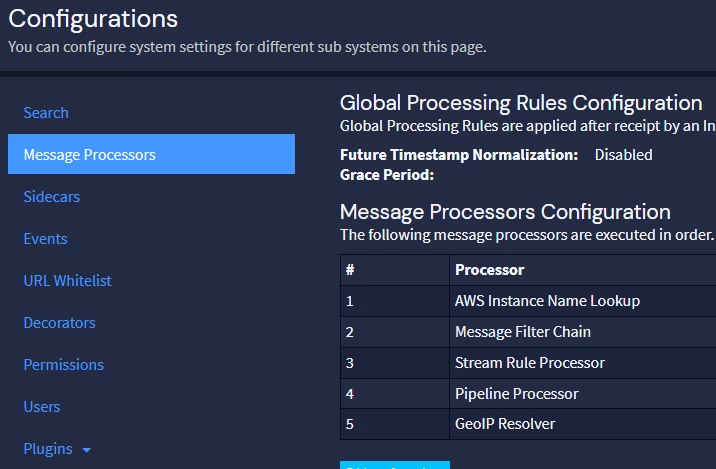Screen dimensions: 716x469
Task: Open the Events settings link
Action: (46, 239)
